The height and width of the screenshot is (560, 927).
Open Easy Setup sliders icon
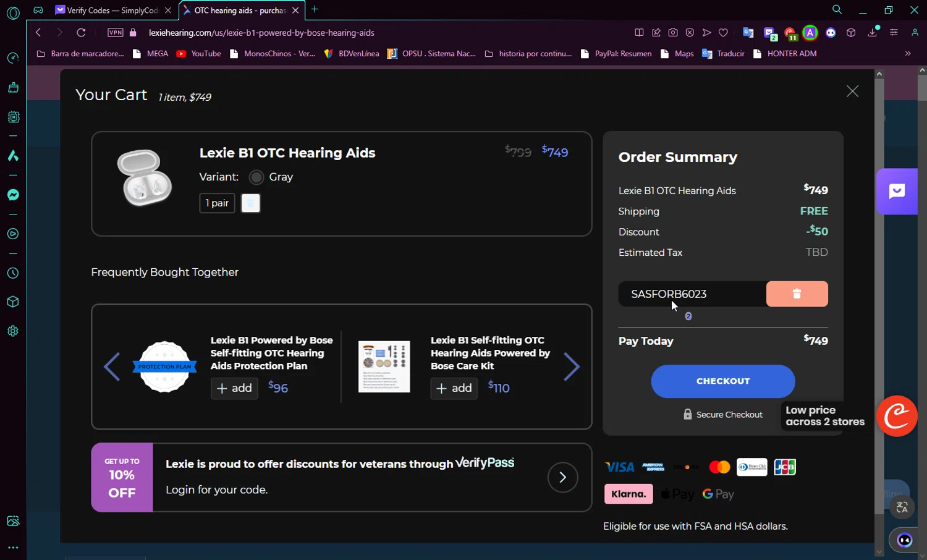coord(894,32)
